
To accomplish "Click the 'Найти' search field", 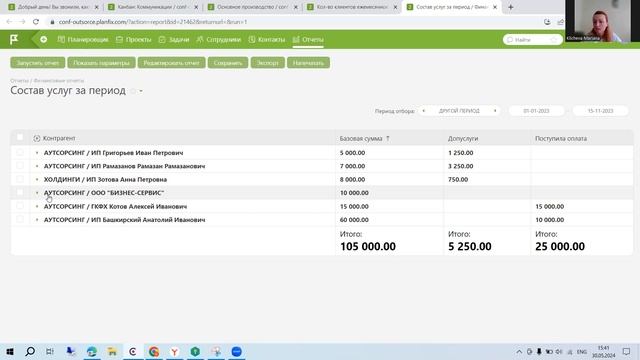I will tap(533, 40).
